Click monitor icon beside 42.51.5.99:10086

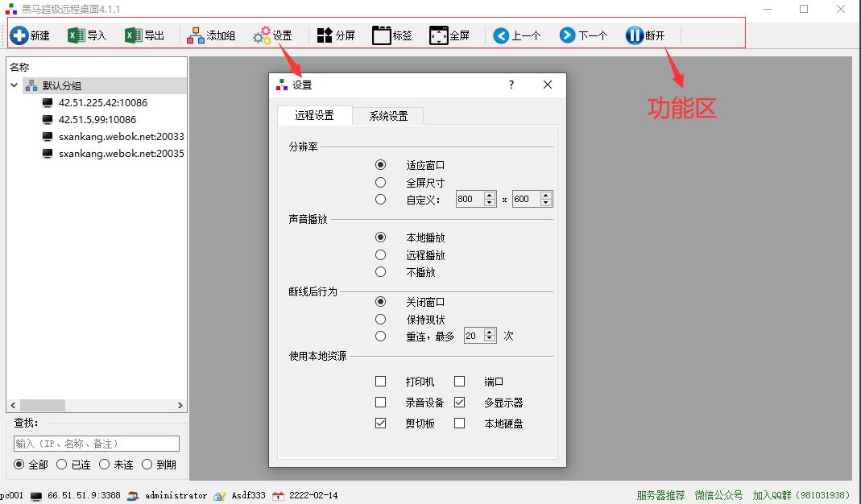pos(48,120)
